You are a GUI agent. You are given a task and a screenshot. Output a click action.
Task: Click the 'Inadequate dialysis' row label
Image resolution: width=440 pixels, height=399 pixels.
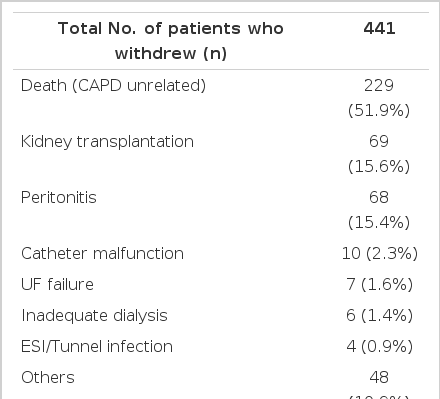point(94,316)
